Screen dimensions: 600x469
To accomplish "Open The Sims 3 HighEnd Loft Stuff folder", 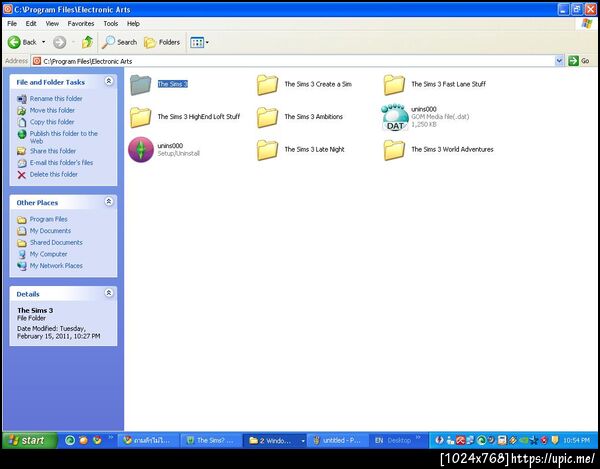I will point(141,117).
